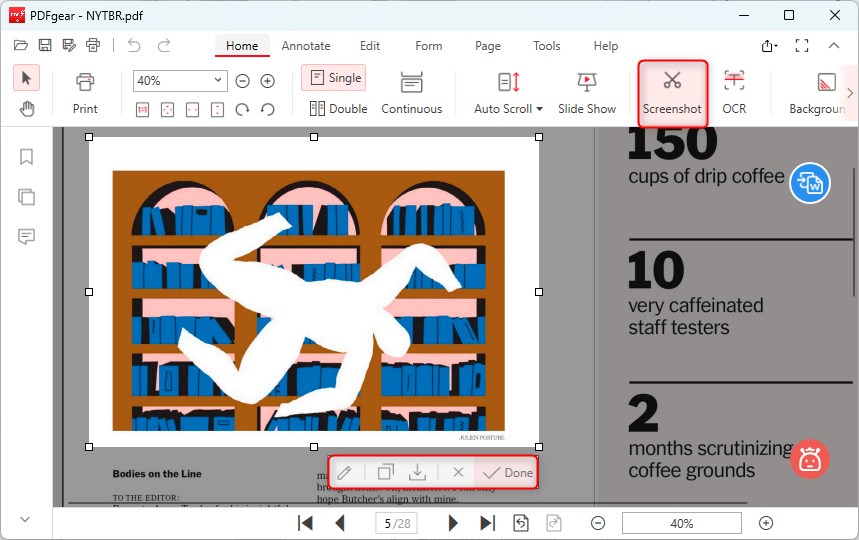
Task: Expand the Auto Scroll options arrow
Action: pos(540,109)
